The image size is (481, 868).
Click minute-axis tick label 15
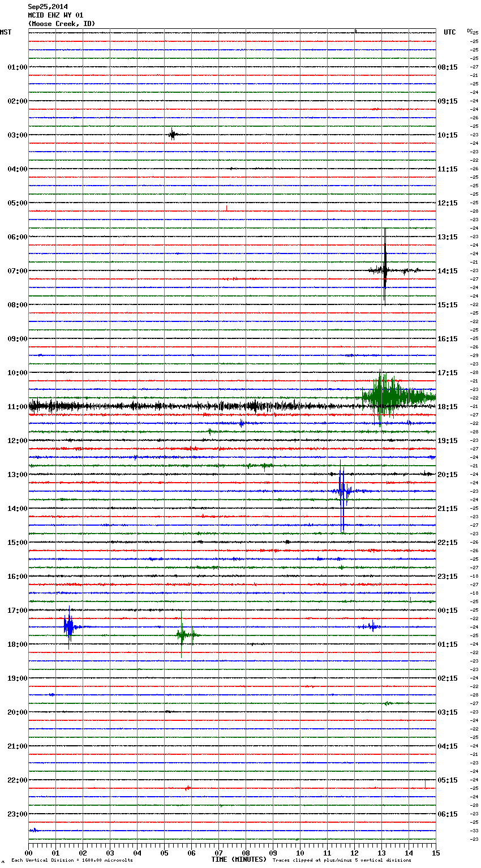click(436, 853)
